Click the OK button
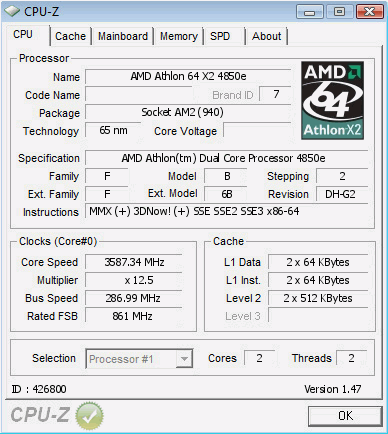388x434 pixels. point(345,416)
